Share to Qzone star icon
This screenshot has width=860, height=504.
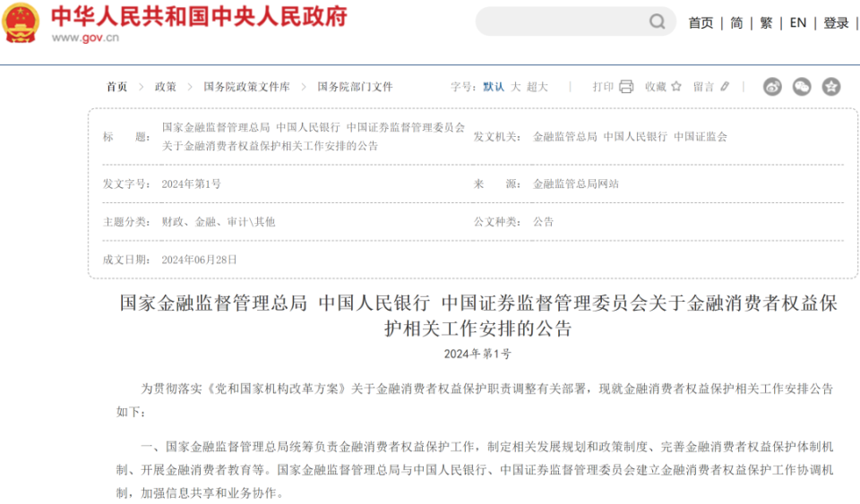pyautogui.click(x=831, y=87)
